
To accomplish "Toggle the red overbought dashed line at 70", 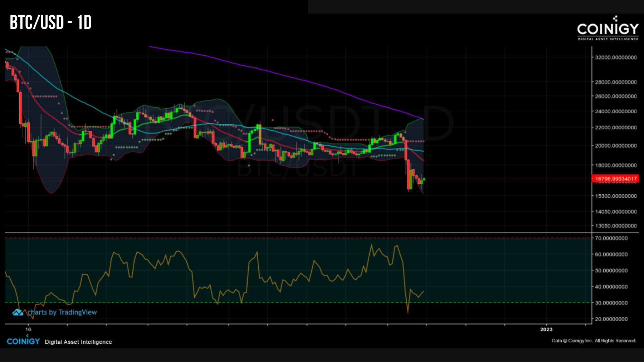I will pos(250,237).
